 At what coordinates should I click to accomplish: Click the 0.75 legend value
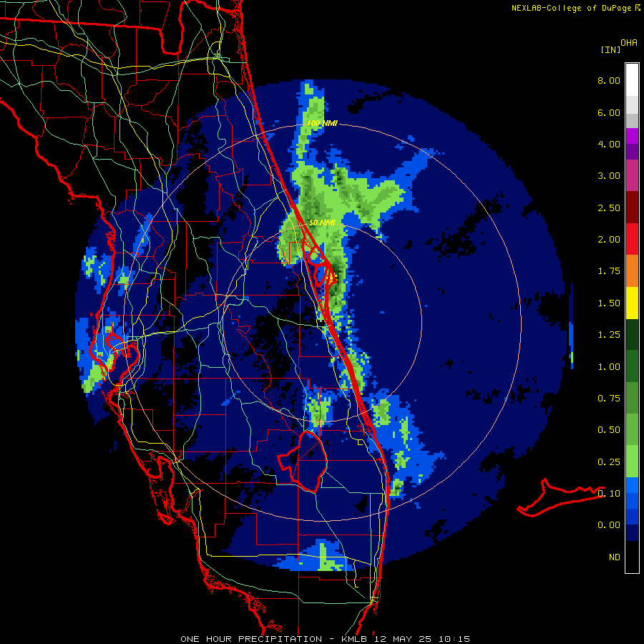(609, 399)
